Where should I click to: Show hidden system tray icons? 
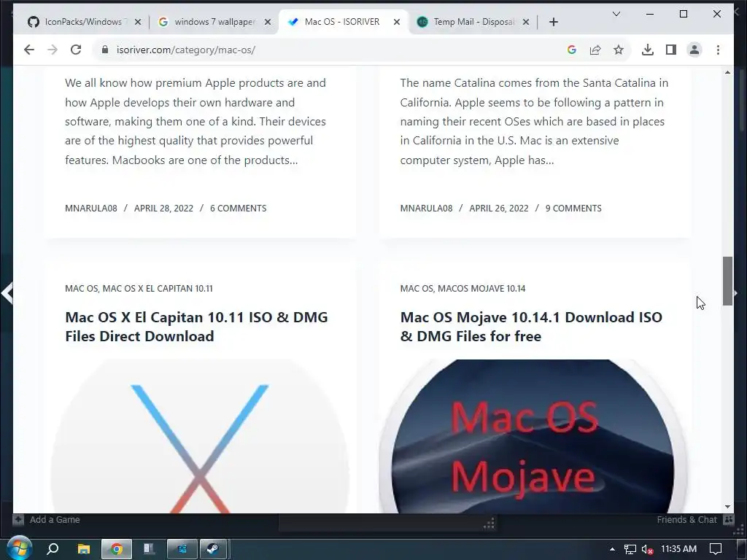[612, 549]
